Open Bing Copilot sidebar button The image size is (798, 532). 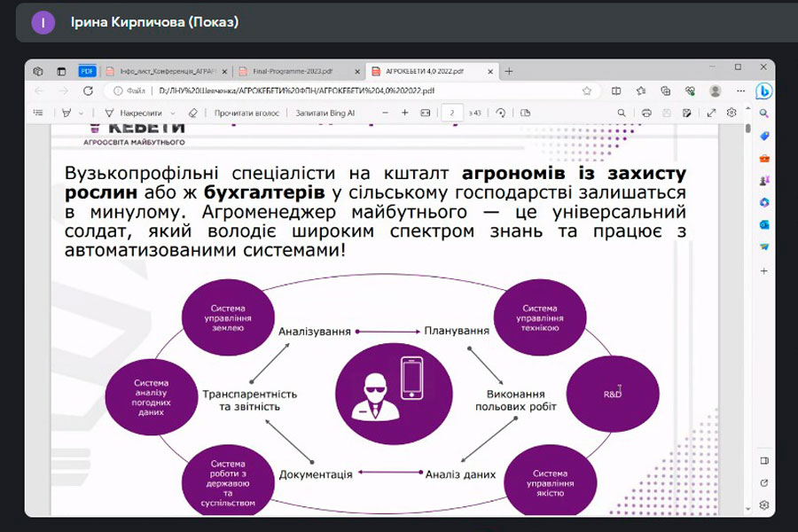[x=763, y=91]
